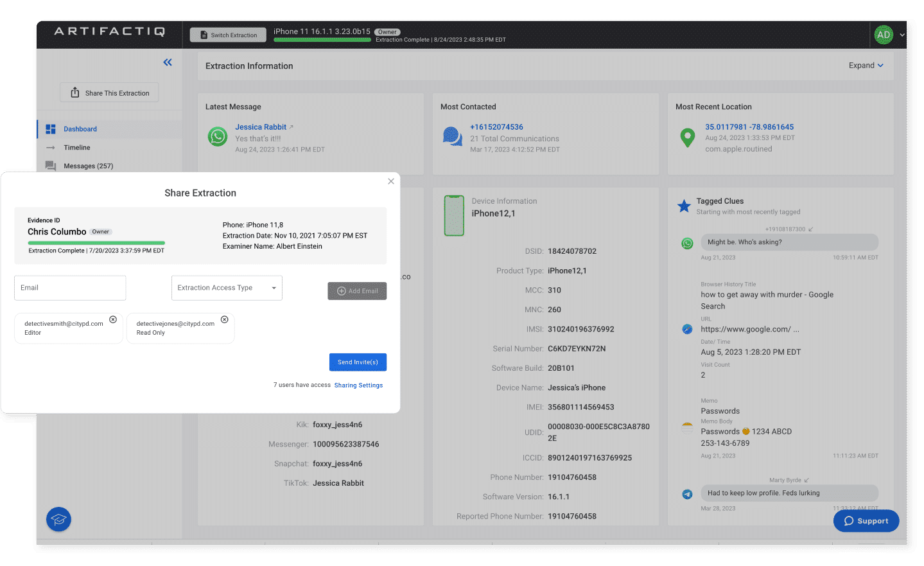Select IMEI value 356801114569453
This screenshot has width=924, height=566.
point(580,407)
